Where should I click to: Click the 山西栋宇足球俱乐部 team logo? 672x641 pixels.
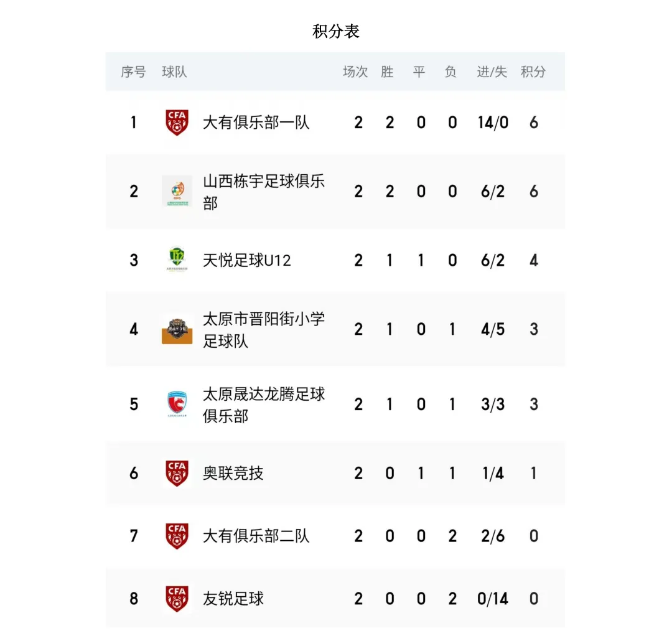click(177, 191)
